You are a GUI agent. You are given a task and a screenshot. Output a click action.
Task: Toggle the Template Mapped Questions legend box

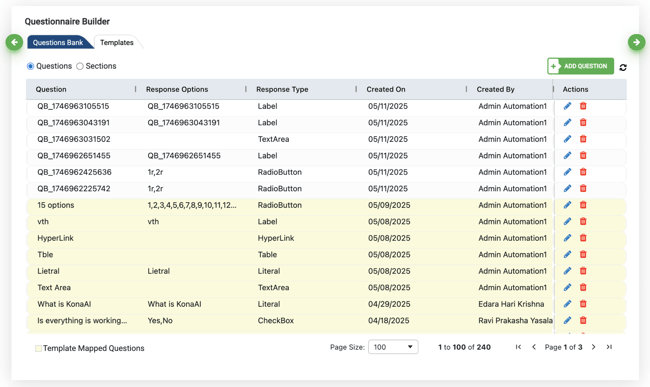click(38, 348)
